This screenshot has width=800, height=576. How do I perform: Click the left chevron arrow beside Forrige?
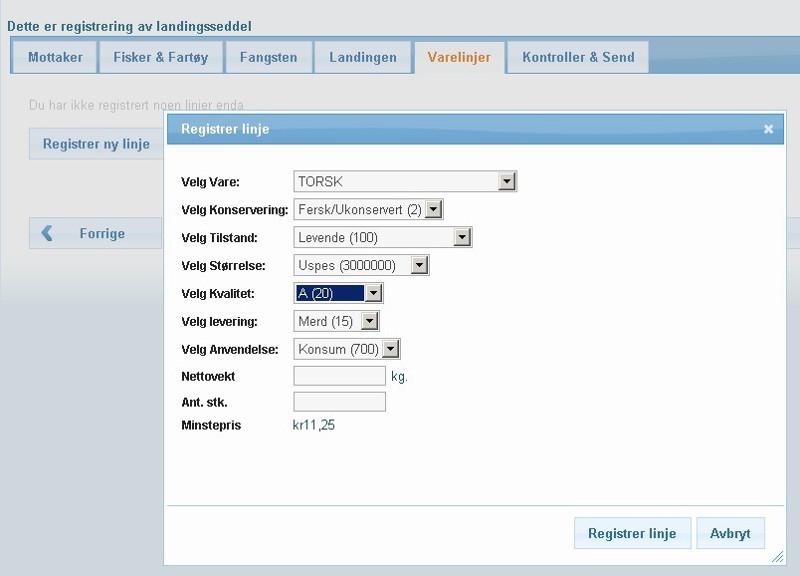tap(47, 233)
